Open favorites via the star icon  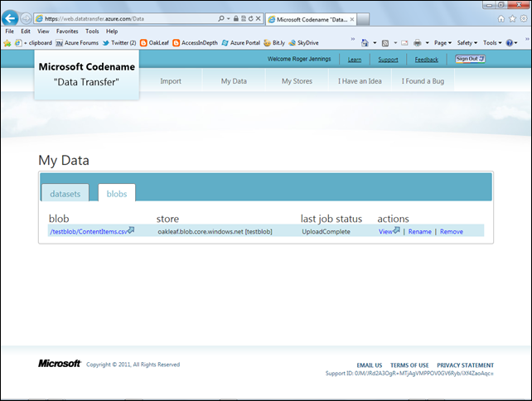coord(512,18)
